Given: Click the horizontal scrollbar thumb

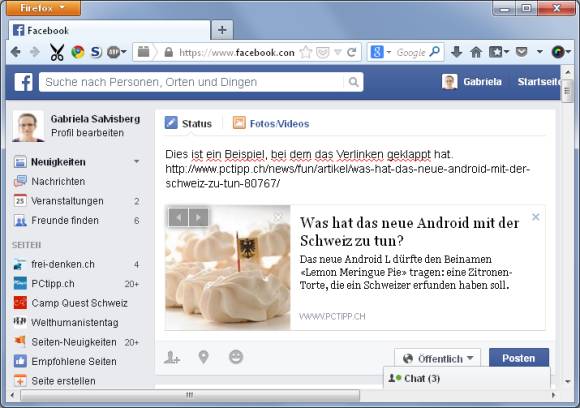Looking at the screenshot, I should (x=190, y=395).
